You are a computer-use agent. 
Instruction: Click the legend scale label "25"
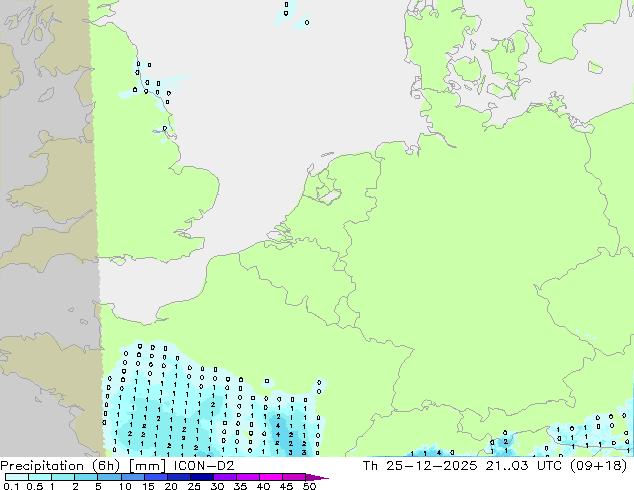pyautogui.click(x=194, y=486)
